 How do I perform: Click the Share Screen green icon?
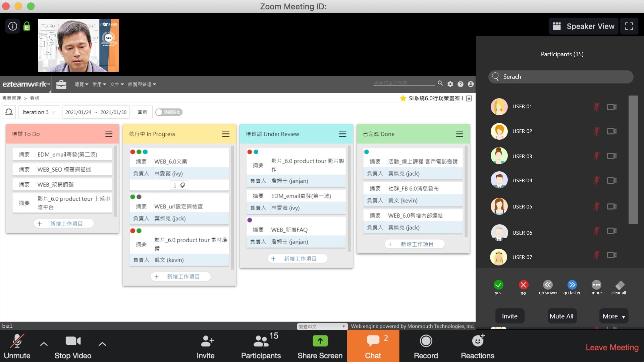320,341
